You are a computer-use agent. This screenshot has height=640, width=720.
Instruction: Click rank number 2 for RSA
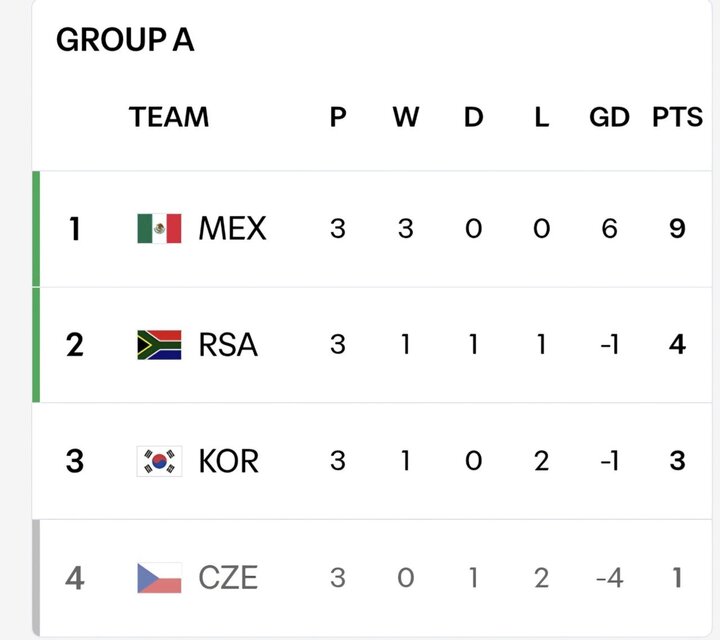75,345
